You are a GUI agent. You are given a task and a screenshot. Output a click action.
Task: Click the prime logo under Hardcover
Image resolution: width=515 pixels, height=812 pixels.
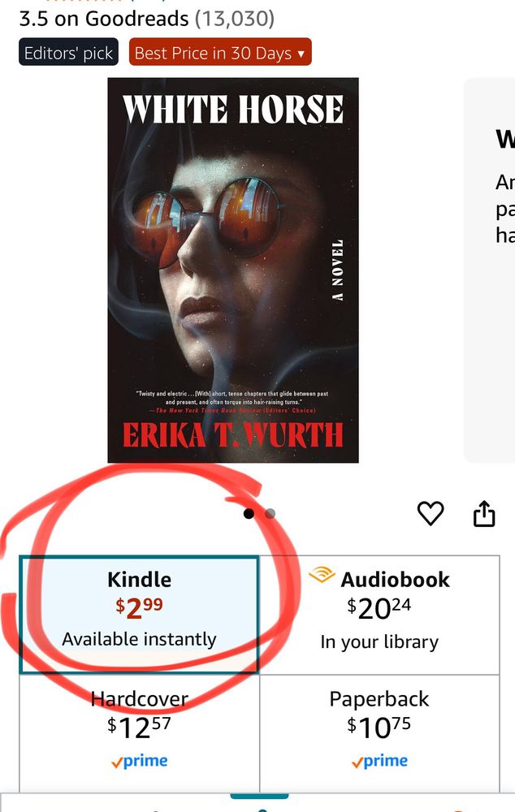(140, 761)
